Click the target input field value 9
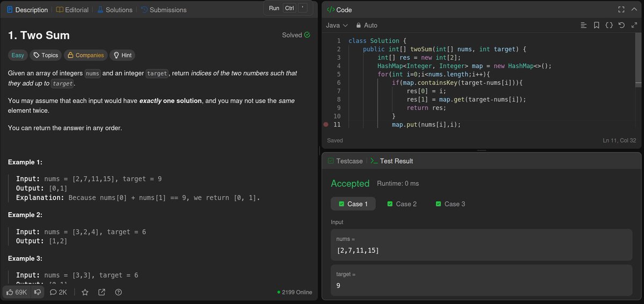Viewport: 644px width, 304px height. tap(339, 286)
